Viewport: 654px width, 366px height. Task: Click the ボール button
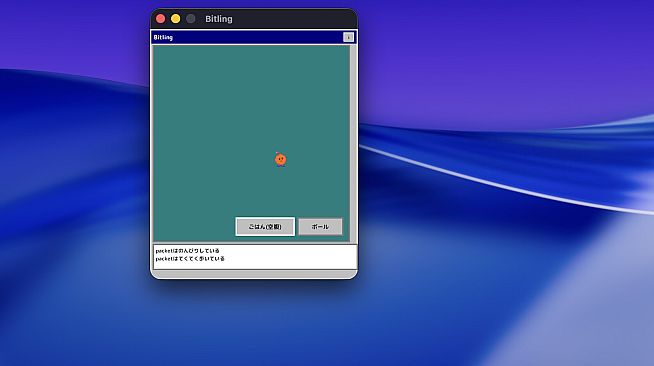pyautogui.click(x=320, y=227)
